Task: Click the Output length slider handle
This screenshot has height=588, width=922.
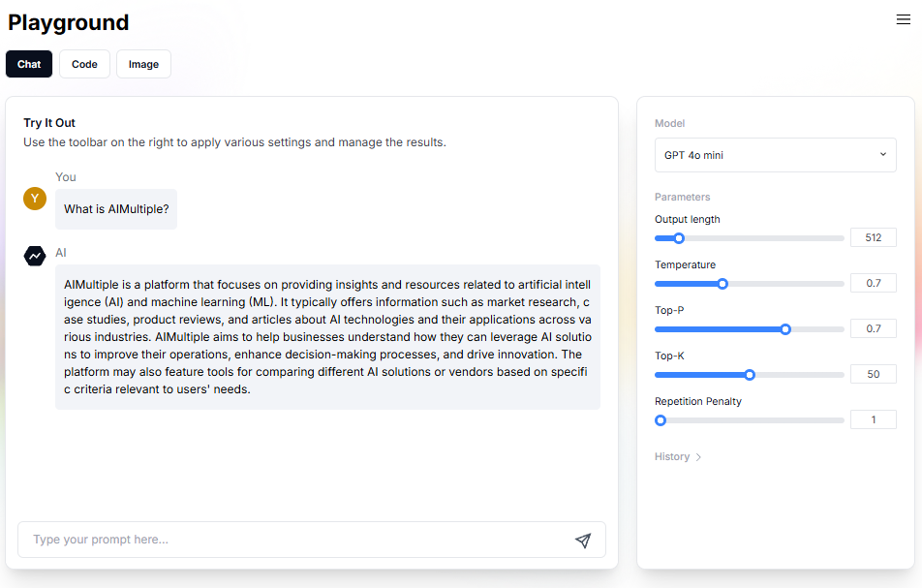Action: point(679,238)
